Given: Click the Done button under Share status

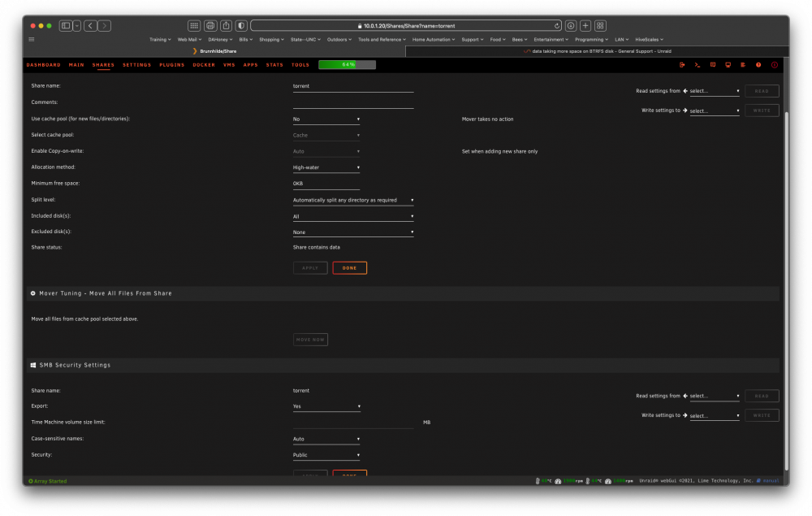Looking at the screenshot, I should tap(349, 268).
